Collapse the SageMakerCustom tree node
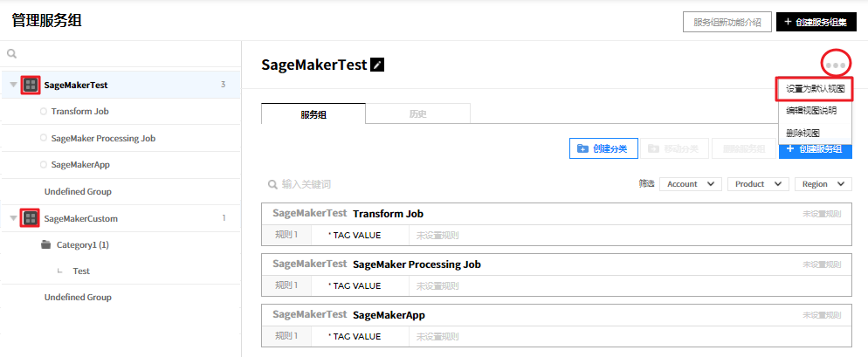 [13, 218]
